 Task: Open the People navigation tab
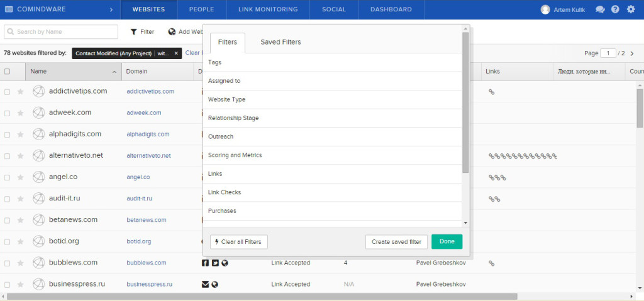click(201, 9)
